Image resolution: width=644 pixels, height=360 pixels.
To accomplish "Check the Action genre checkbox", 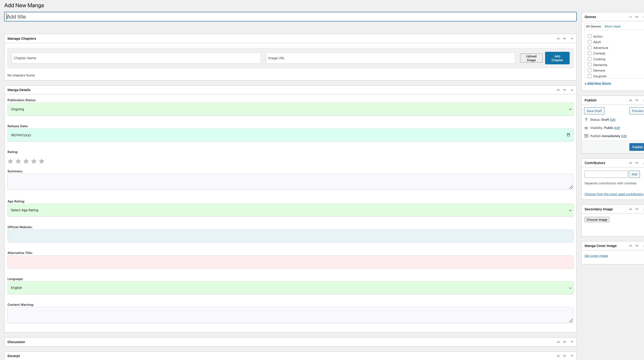I will click(x=590, y=36).
